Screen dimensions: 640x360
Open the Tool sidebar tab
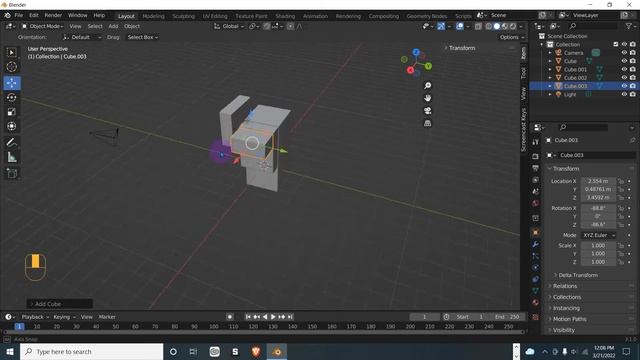[x=524, y=73]
